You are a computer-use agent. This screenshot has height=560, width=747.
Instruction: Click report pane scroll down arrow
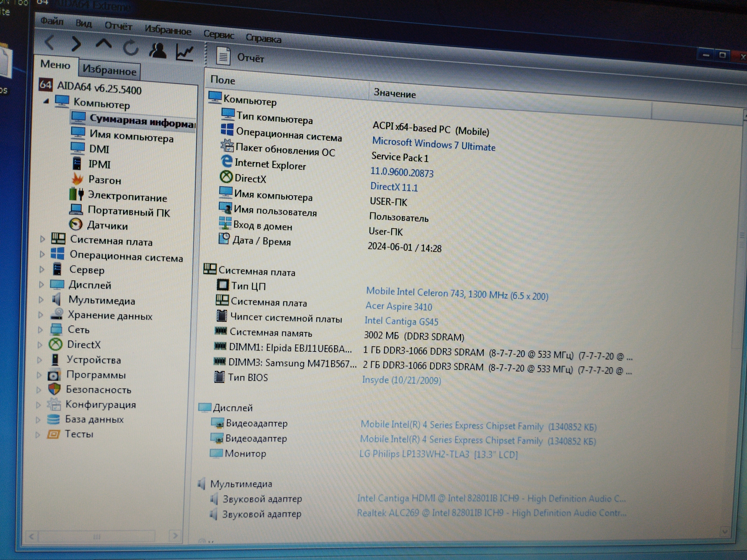(724, 531)
